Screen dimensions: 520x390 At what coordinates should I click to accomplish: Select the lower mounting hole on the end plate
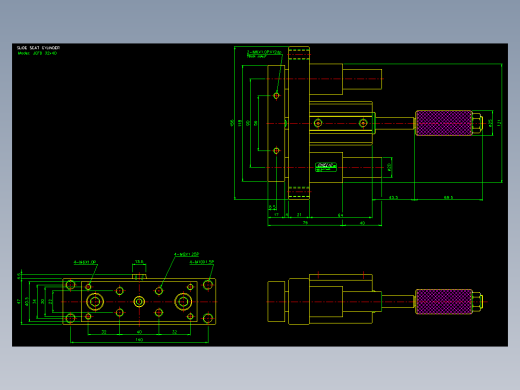[276, 151]
